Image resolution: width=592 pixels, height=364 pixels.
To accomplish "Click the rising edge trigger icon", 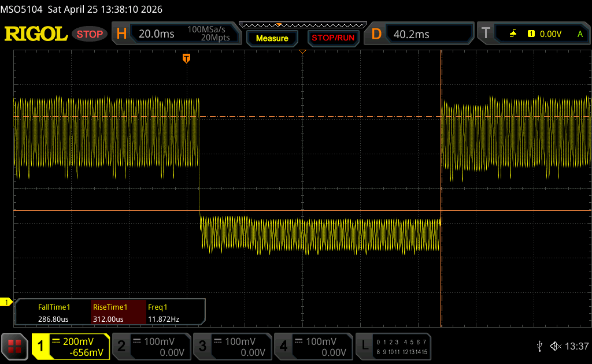I will (x=513, y=34).
